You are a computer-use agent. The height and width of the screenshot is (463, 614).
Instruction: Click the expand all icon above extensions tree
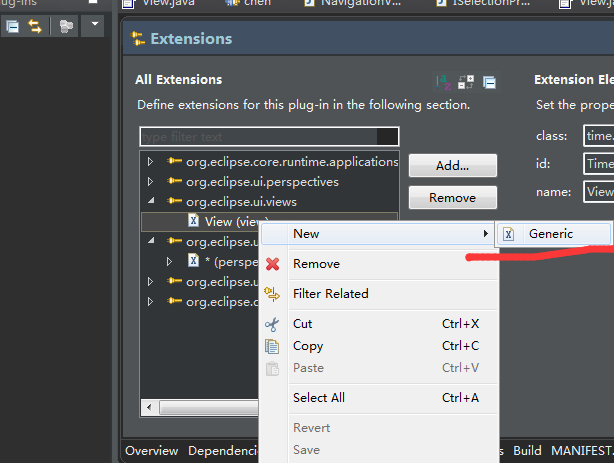click(x=466, y=81)
